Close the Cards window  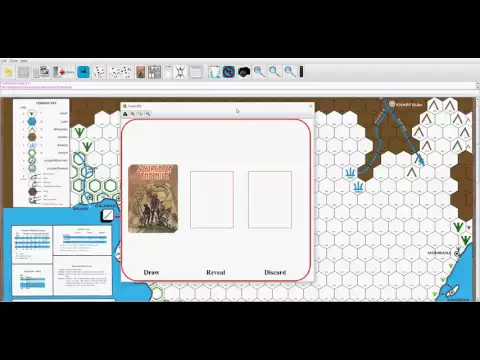tap(311, 106)
